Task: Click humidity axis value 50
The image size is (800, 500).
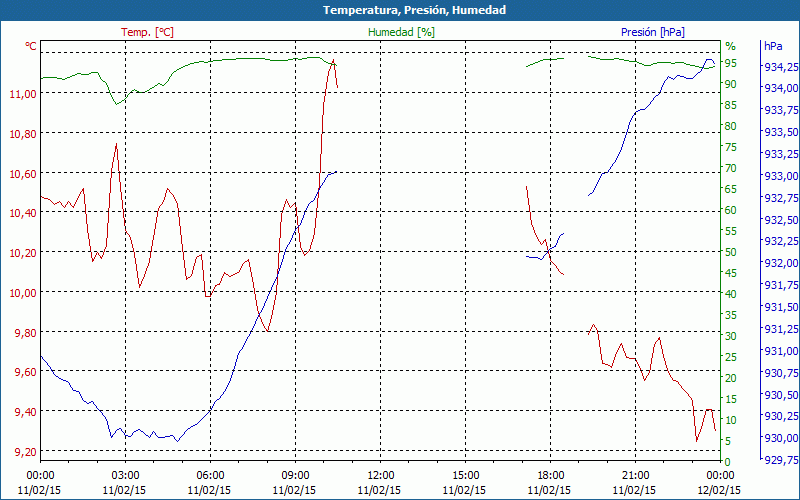Action: tap(731, 252)
